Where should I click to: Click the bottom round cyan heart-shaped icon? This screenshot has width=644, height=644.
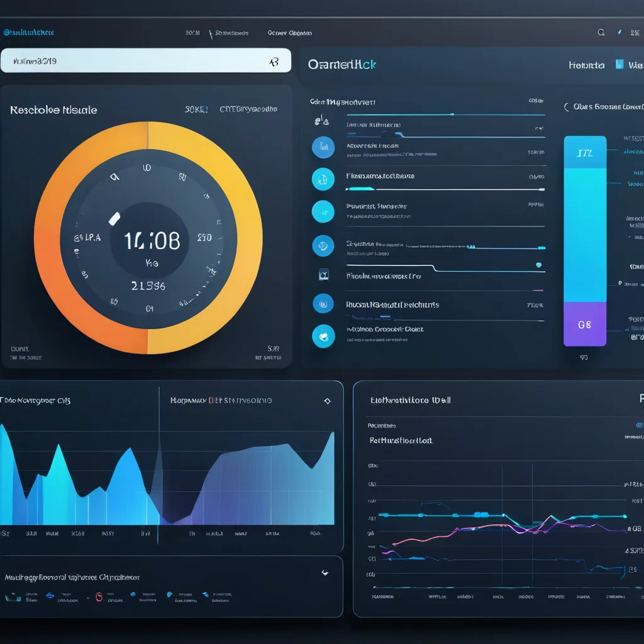pyautogui.click(x=323, y=336)
